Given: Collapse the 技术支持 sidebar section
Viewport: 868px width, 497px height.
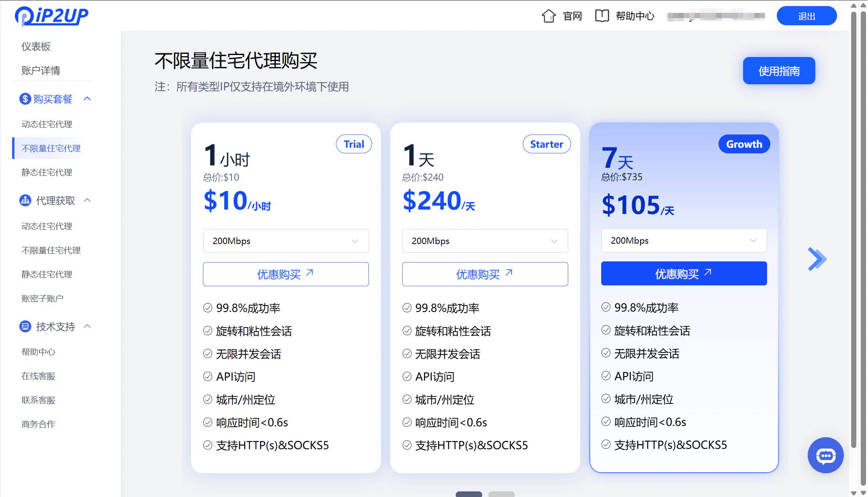Looking at the screenshot, I should (88, 326).
